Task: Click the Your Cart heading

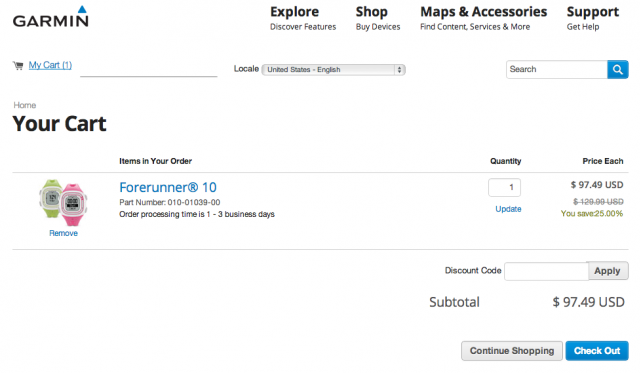Action: (60, 124)
